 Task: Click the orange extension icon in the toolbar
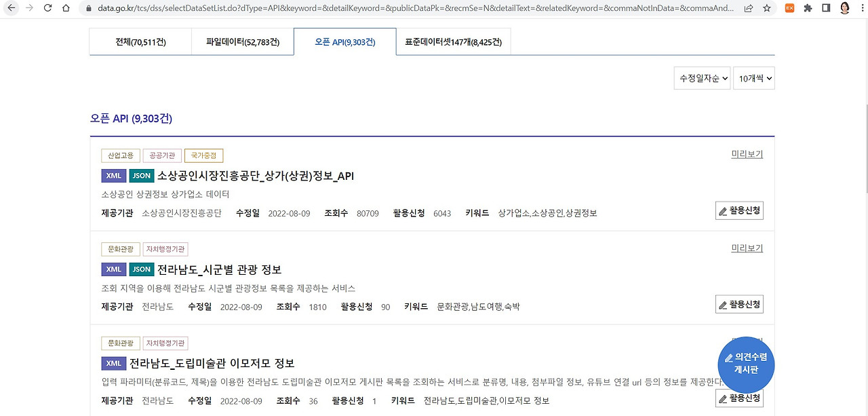click(x=789, y=9)
